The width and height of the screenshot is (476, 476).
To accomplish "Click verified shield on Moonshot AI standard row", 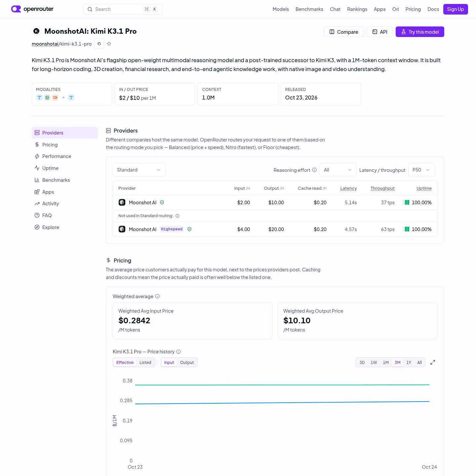I will pos(162,202).
